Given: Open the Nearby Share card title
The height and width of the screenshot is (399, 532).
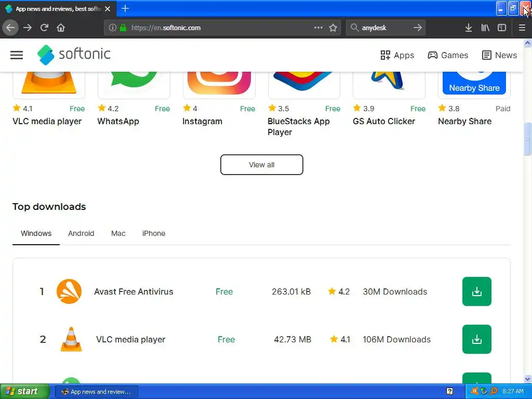Looking at the screenshot, I should pos(464,122).
